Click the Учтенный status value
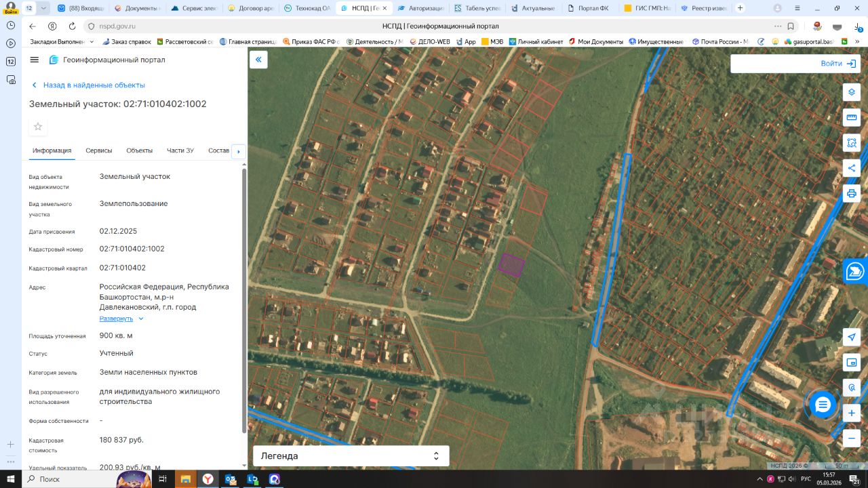Screen dimensions: 868x488 pos(117,353)
